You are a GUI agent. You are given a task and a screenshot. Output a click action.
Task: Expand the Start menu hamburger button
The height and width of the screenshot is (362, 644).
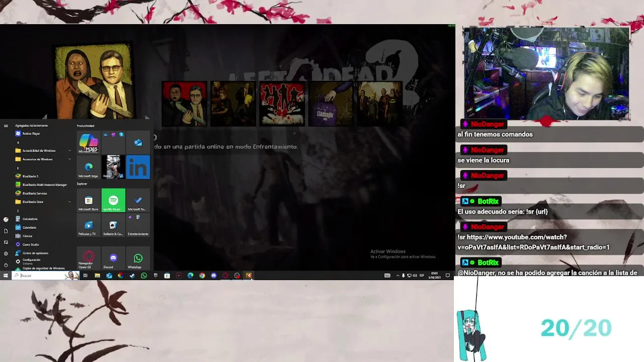point(6,126)
